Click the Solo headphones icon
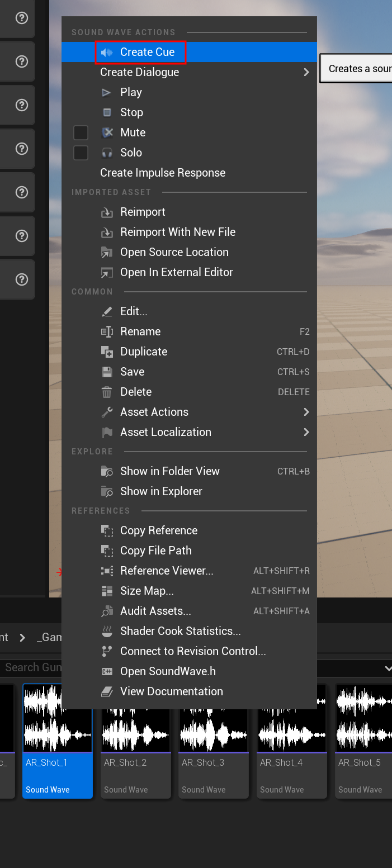 click(107, 153)
